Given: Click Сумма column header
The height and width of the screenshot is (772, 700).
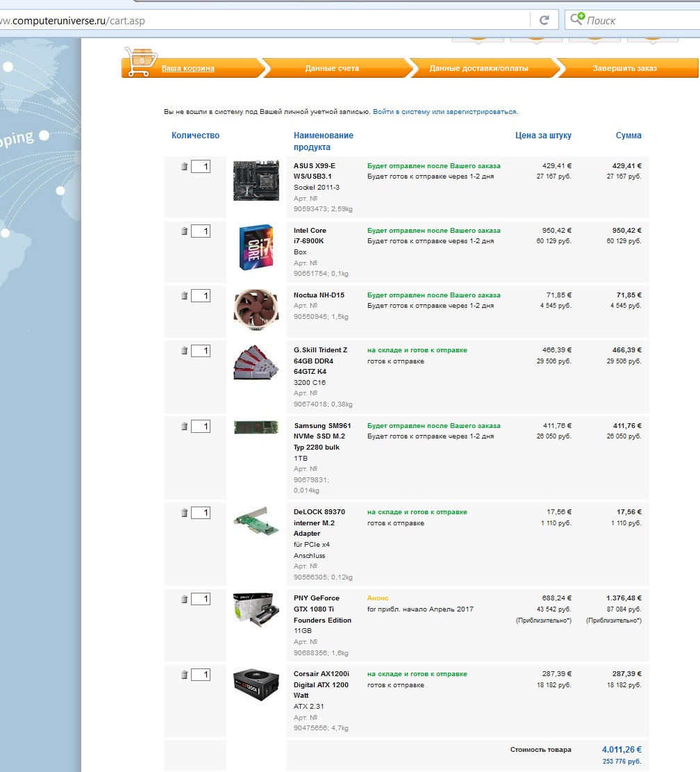Looking at the screenshot, I should (x=628, y=135).
